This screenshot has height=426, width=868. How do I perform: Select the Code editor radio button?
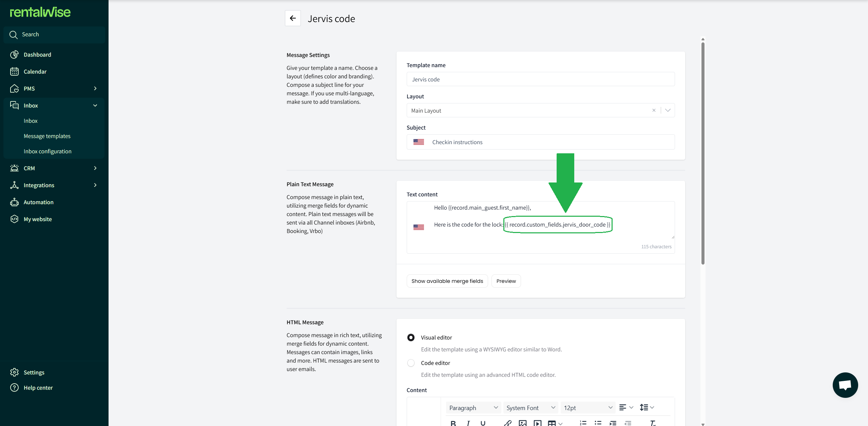tap(411, 363)
